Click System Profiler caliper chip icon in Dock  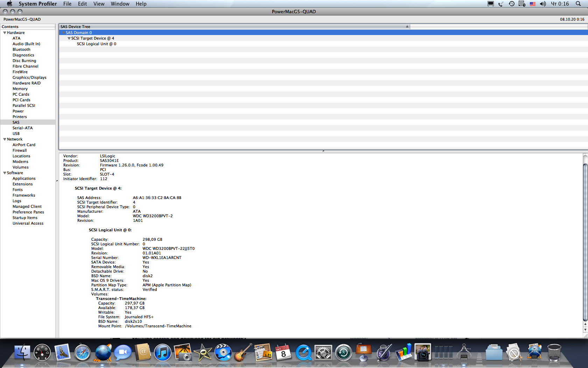[464, 352]
